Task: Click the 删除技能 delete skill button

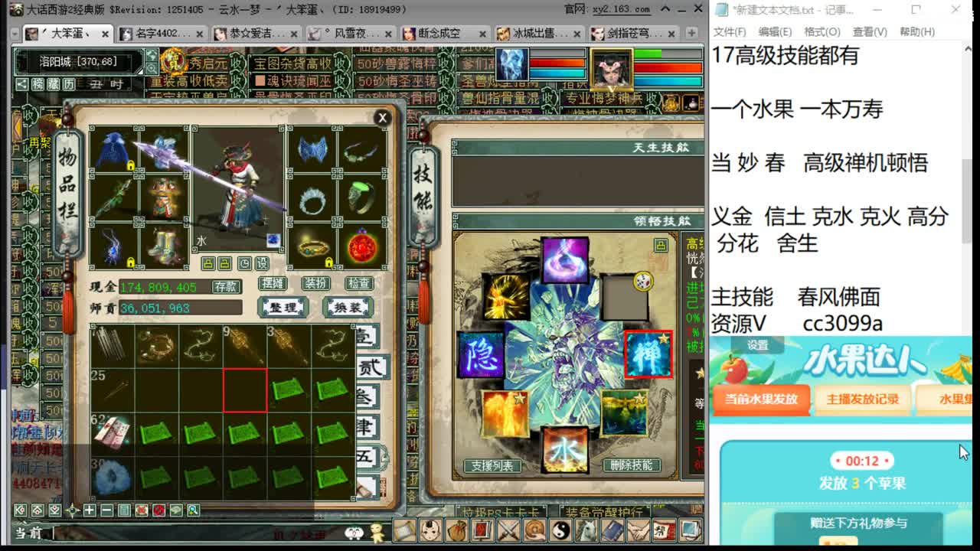Action: (x=632, y=465)
